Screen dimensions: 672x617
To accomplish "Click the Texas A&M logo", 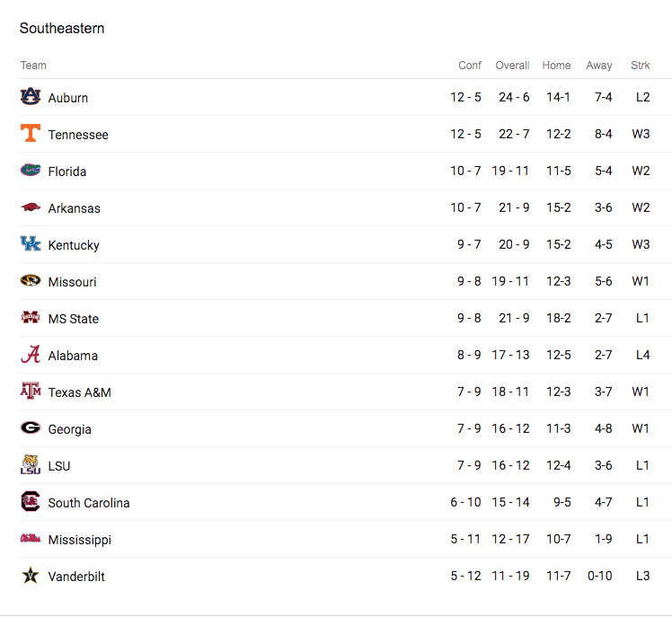I will [31, 392].
